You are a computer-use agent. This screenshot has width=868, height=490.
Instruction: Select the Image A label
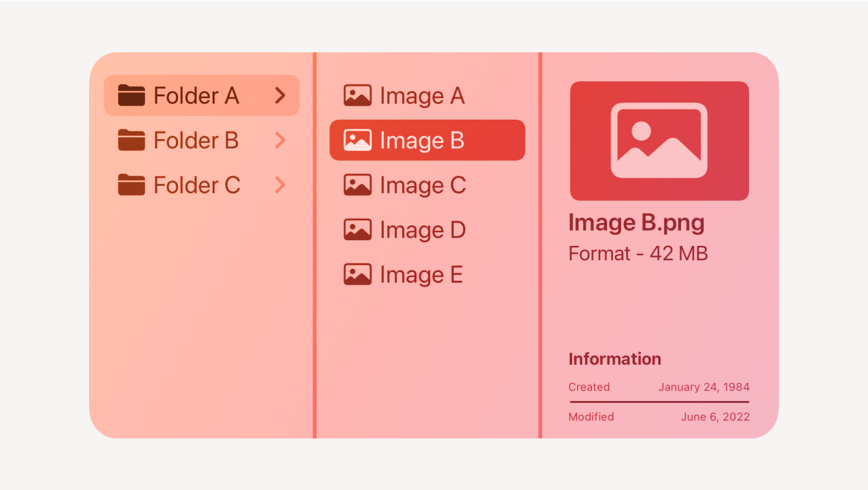coord(422,96)
